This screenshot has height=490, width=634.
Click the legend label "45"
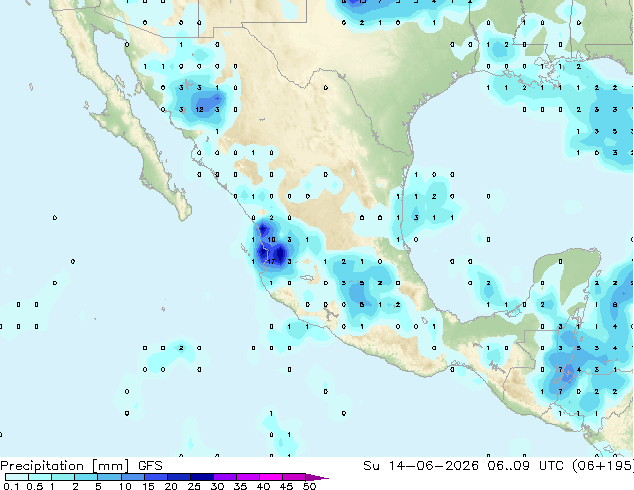pos(286,486)
